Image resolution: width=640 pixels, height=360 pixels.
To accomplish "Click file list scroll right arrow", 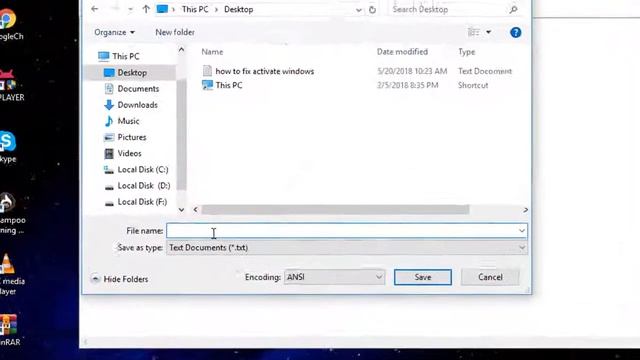I will point(525,210).
